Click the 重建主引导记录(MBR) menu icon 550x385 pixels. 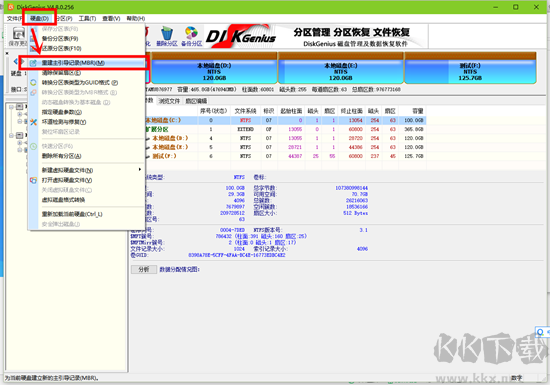(x=33, y=63)
